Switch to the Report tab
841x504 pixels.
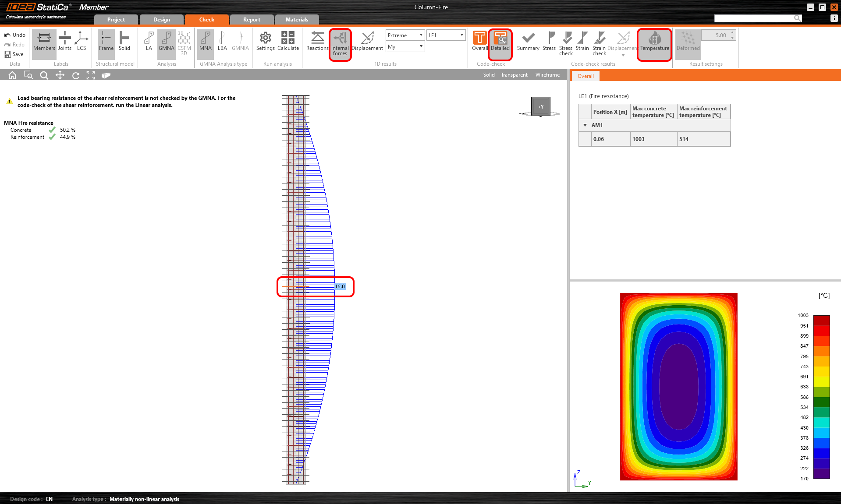click(x=252, y=19)
